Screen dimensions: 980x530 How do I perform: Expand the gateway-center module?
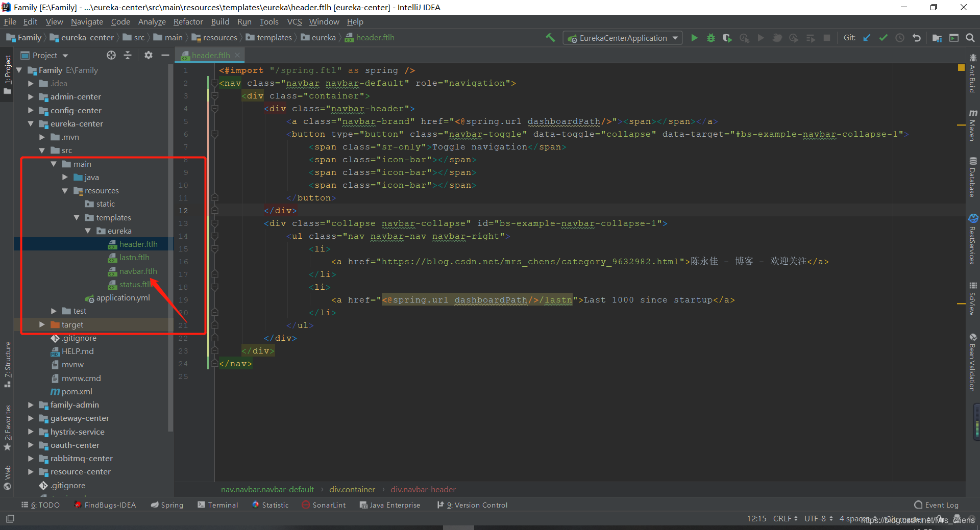pos(31,418)
